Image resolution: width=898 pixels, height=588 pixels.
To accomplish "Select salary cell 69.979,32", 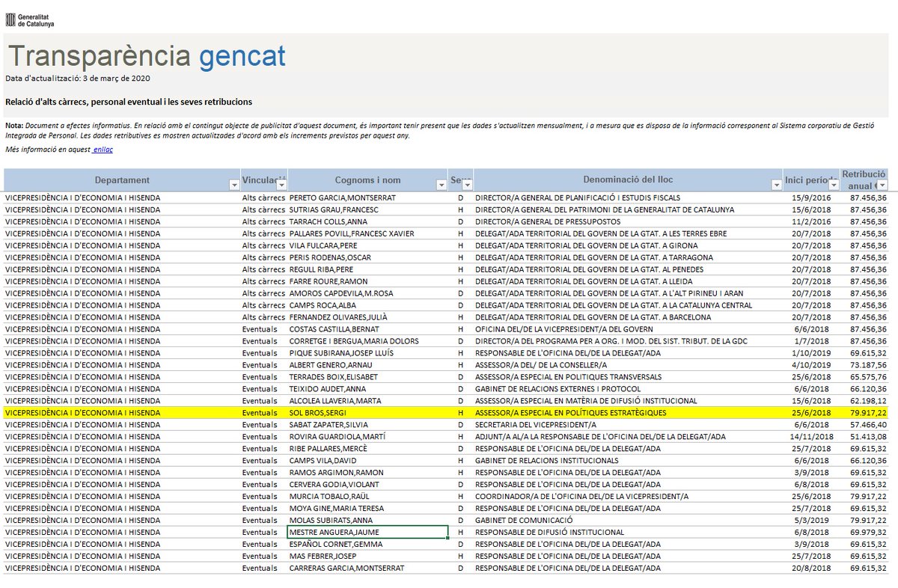I will pos(868,532).
